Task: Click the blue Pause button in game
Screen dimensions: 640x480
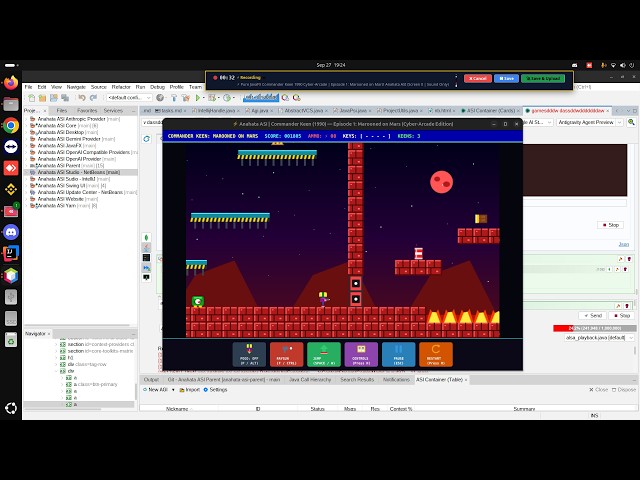Action: [x=398, y=354]
